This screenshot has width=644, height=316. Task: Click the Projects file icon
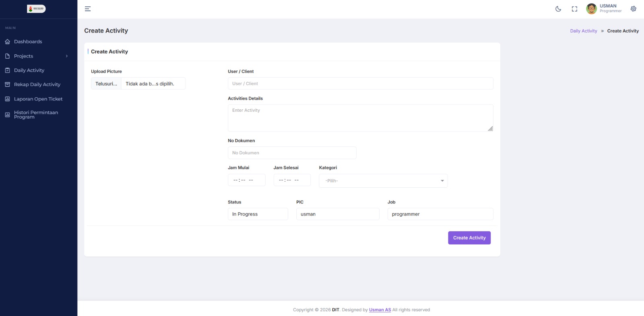tap(7, 56)
